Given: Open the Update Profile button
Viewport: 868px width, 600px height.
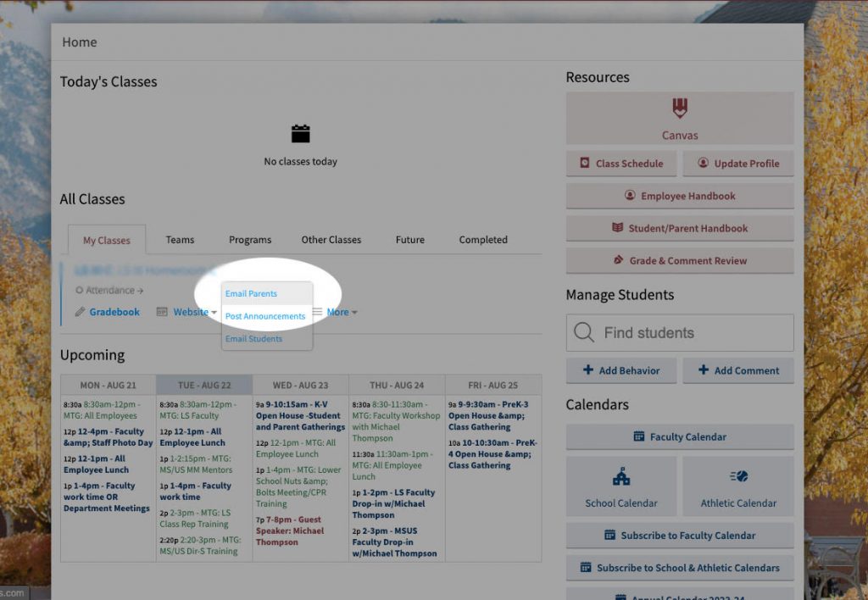Looking at the screenshot, I should (x=738, y=164).
